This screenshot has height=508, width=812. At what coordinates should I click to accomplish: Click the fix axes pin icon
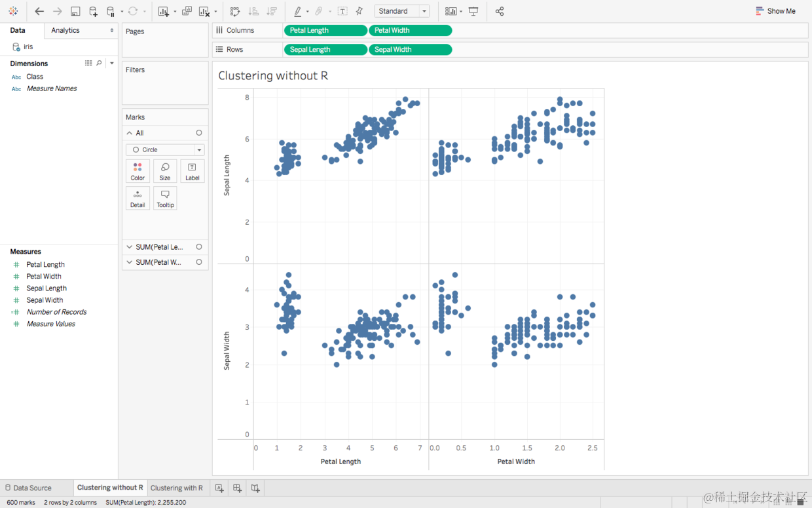tap(359, 11)
